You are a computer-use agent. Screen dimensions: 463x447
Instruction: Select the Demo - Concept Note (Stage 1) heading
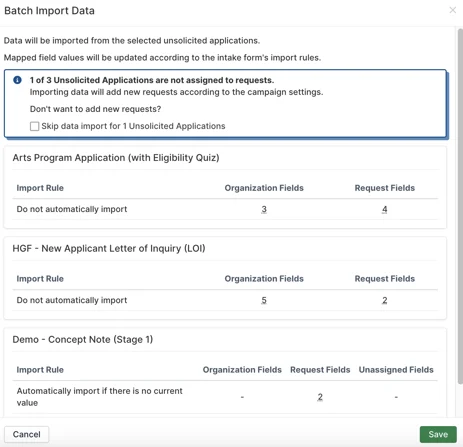(x=83, y=340)
